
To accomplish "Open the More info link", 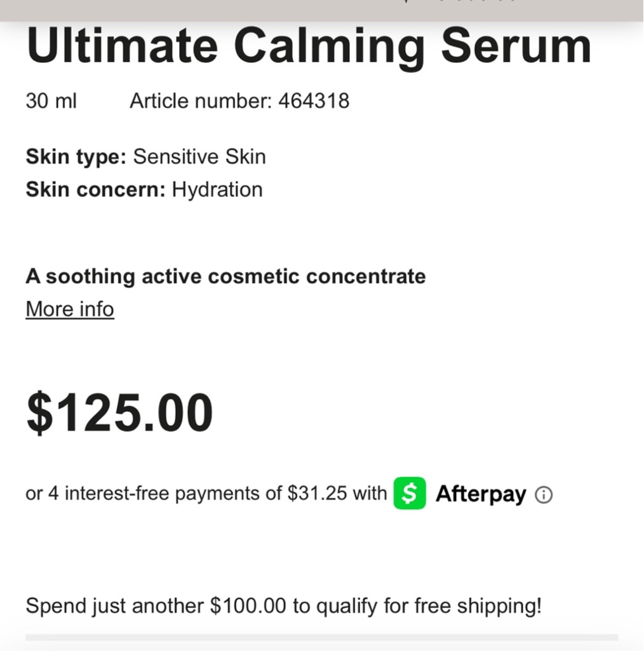I will [x=70, y=309].
